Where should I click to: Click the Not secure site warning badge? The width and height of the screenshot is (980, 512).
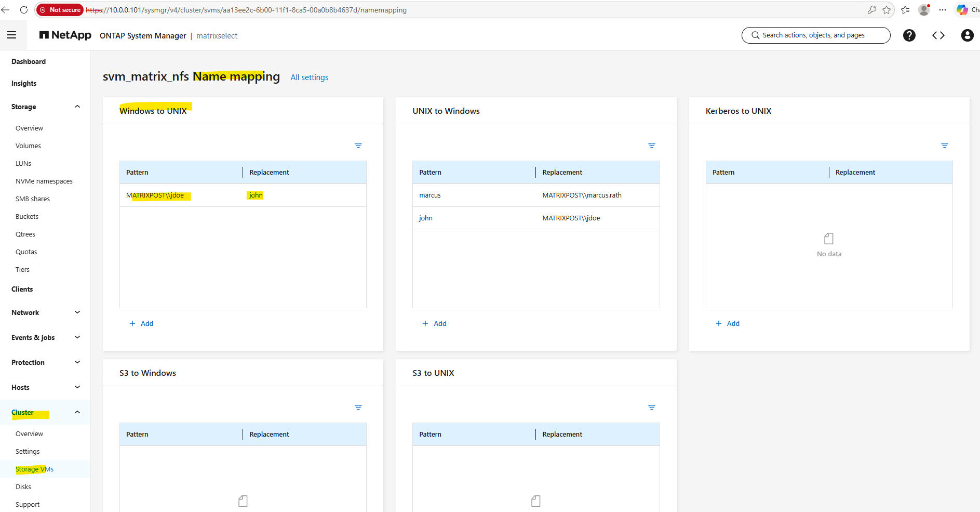click(x=60, y=10)
